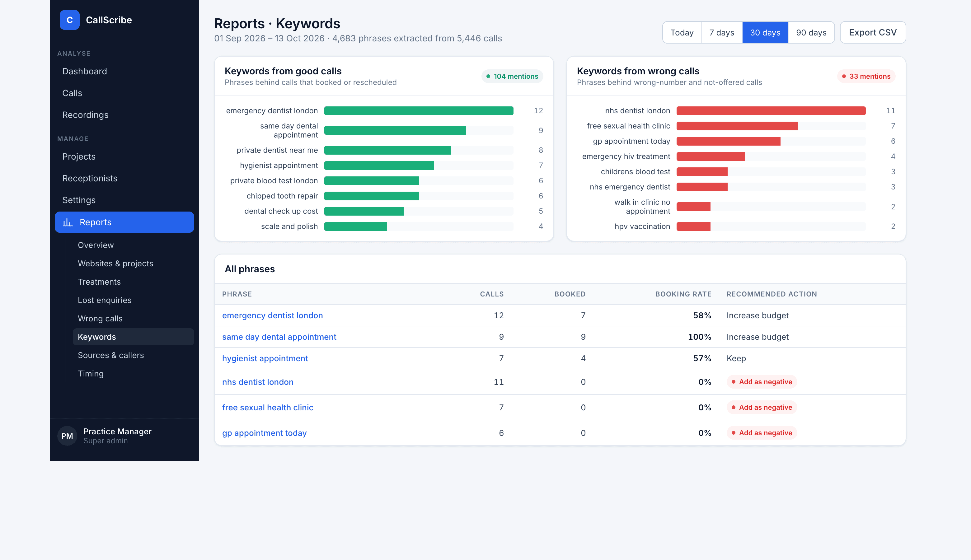Open emergency dentist london phrase link
Image resolution: width=971 pixels, height=560 pixels.
272,316
